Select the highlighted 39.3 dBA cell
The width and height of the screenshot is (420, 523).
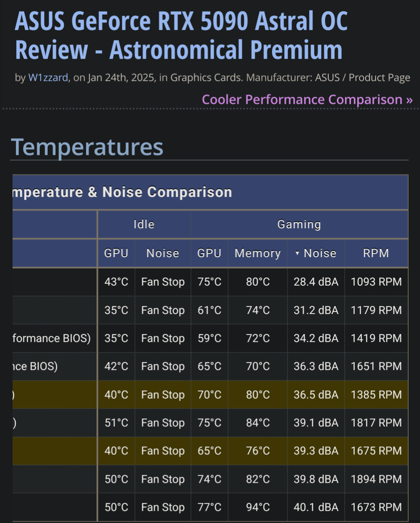316,451
